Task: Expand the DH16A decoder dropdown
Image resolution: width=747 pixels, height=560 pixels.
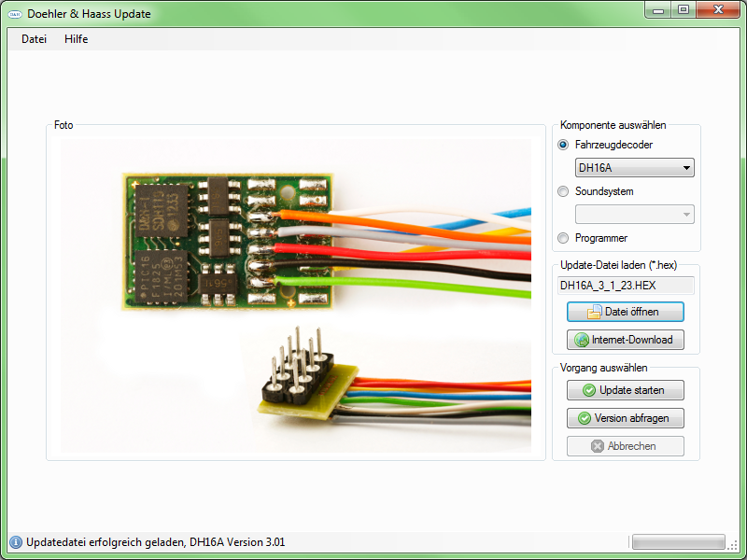Action: click(635, 168)
